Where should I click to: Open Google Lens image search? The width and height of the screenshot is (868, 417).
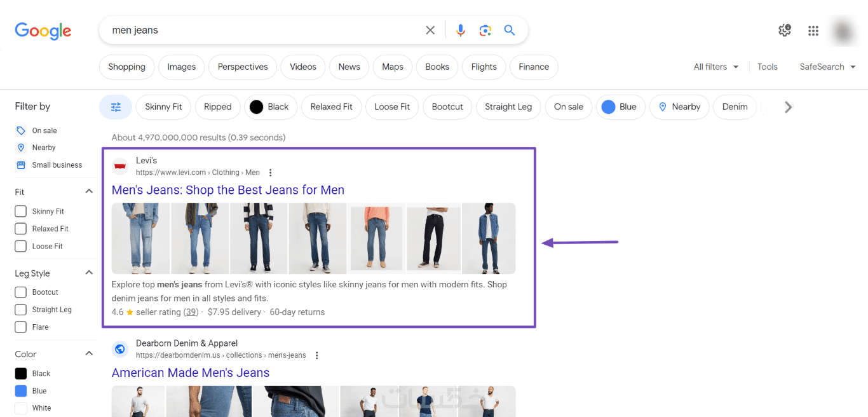(x=485, y=31)
